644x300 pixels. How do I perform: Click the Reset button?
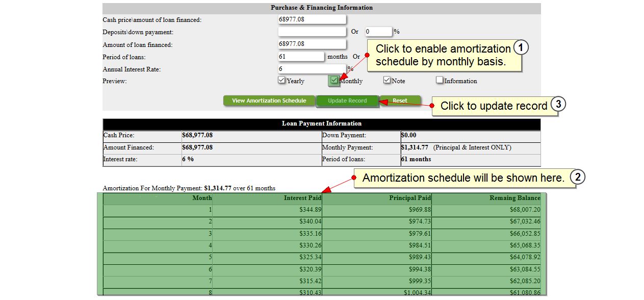[x=400, y=101]
